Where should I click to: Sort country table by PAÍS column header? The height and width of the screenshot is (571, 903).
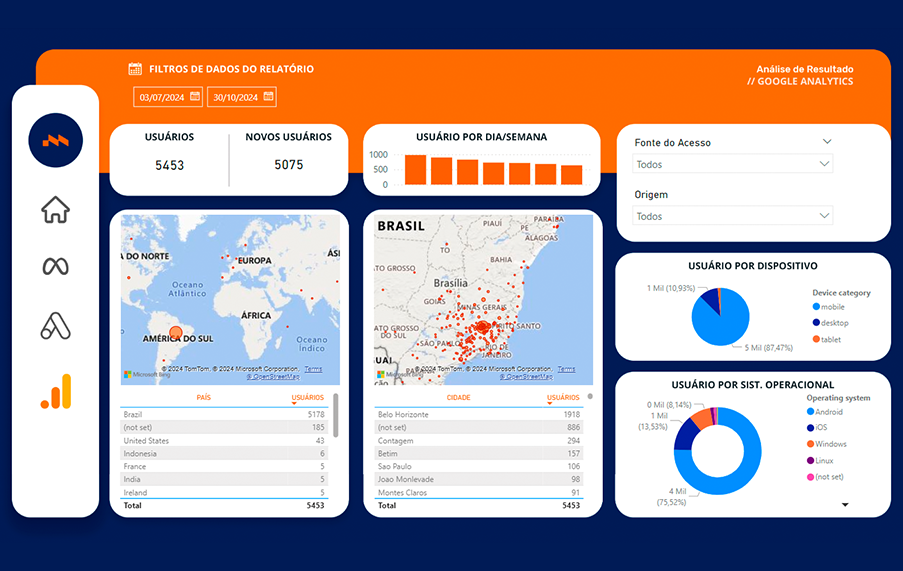203,398
